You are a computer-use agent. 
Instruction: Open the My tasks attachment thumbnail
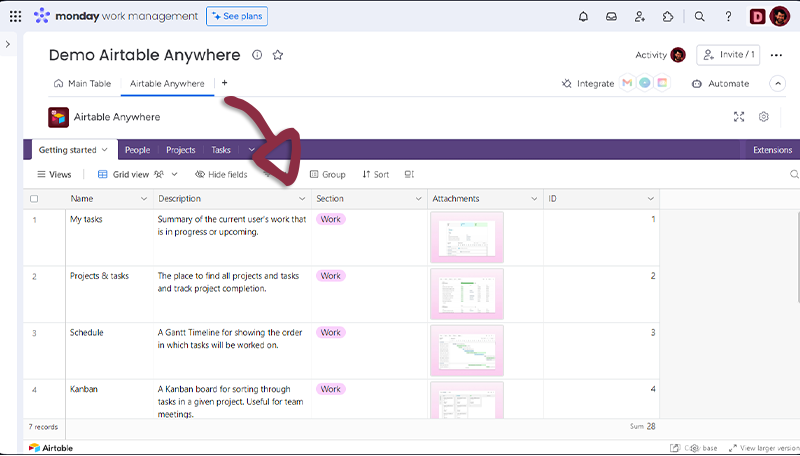[466, 237]
